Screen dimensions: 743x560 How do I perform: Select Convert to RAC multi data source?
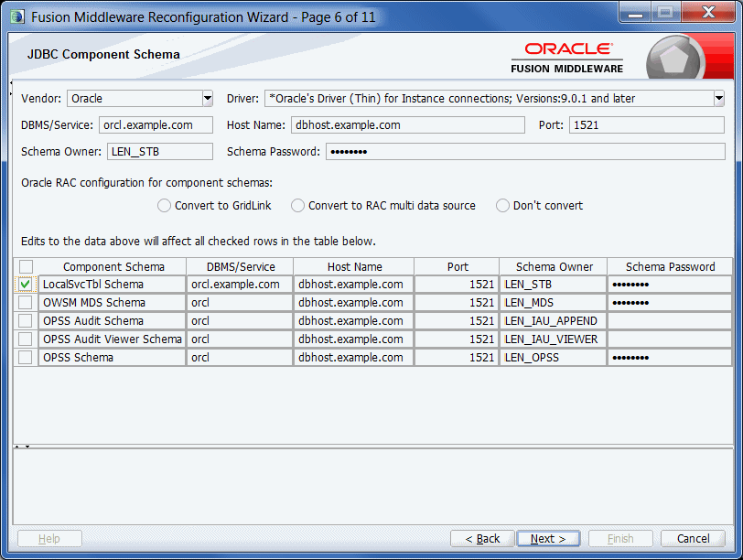(297, 206)
